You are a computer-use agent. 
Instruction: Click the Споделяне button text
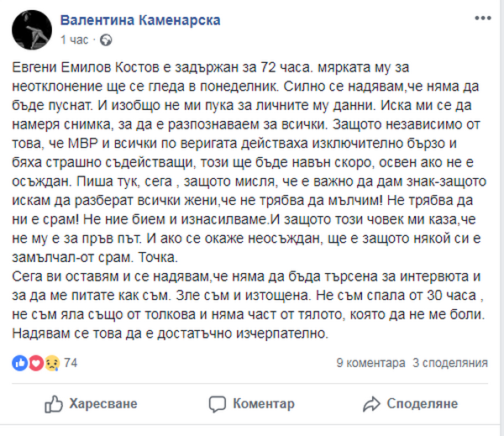click(x=422, y=403)
